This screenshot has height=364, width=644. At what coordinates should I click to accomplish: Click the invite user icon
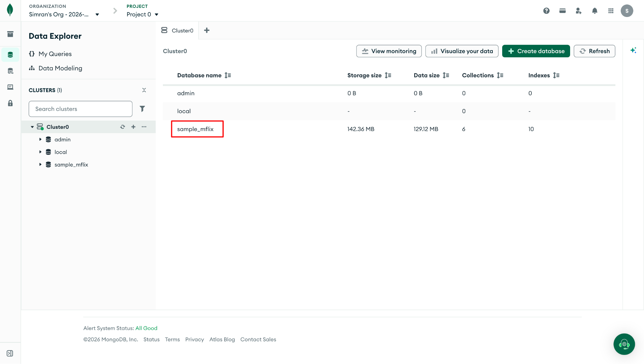click(579, 11)
